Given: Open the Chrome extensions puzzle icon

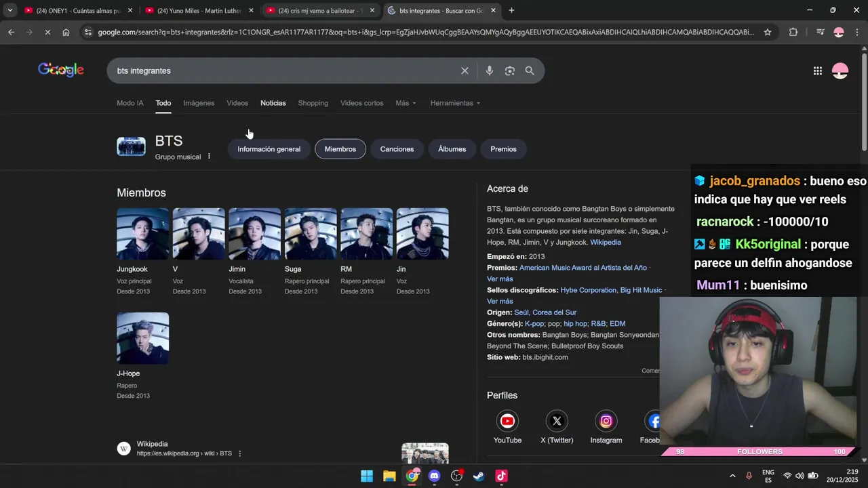Looking at the screenshot, I should 793,32.
